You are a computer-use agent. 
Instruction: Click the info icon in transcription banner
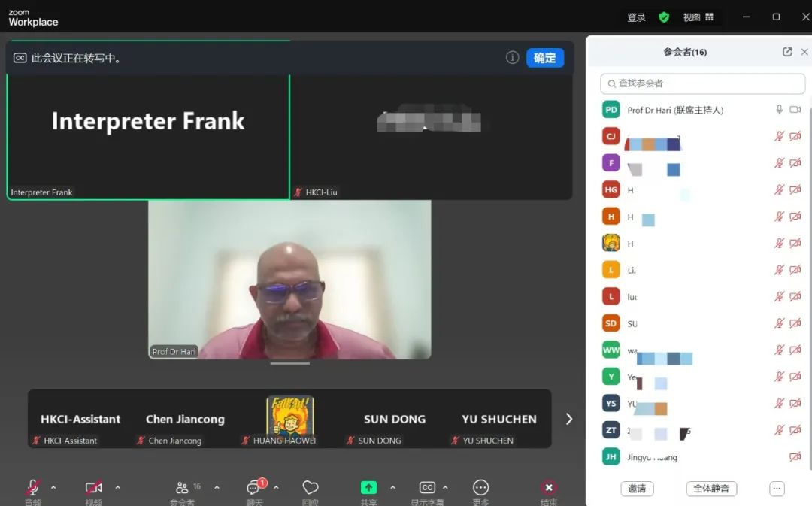point(513,58)
